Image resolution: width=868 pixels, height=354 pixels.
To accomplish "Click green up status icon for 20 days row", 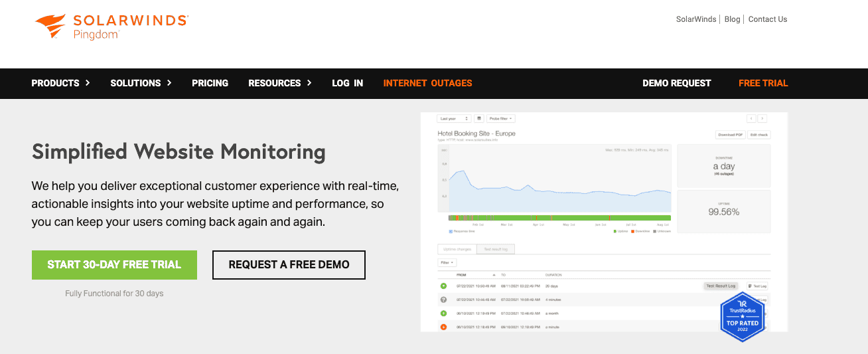I will (x=443, y=286).
